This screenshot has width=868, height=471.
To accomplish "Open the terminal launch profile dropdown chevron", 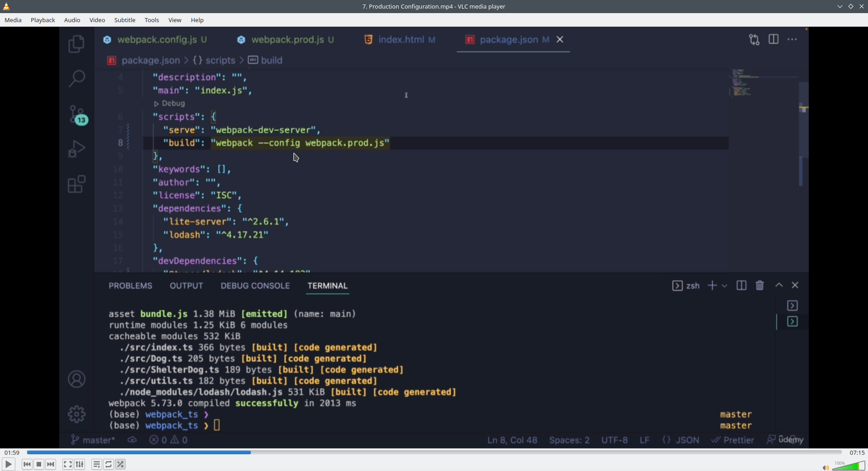I will (x=725, y=286).
